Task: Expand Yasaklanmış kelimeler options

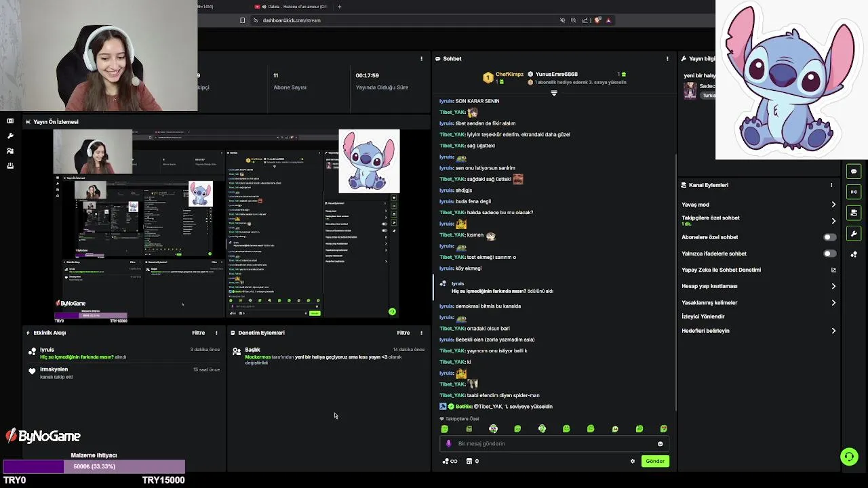Action: [833, 303]
